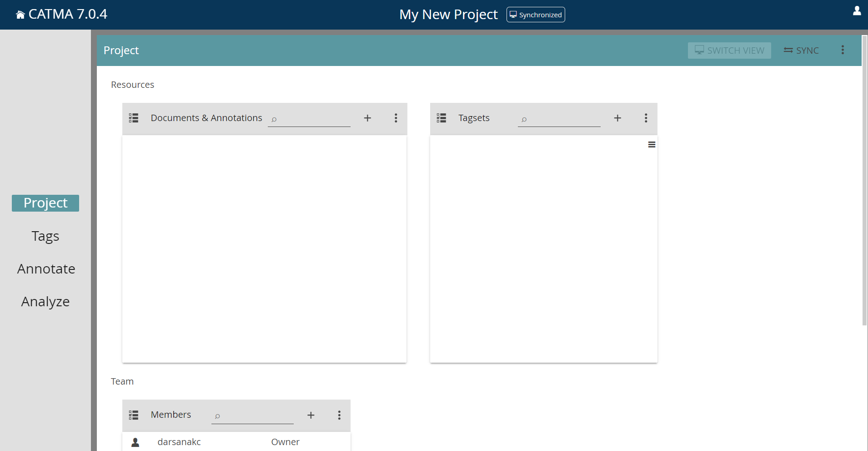Open the Tagsets more options menu

(646, 118)
